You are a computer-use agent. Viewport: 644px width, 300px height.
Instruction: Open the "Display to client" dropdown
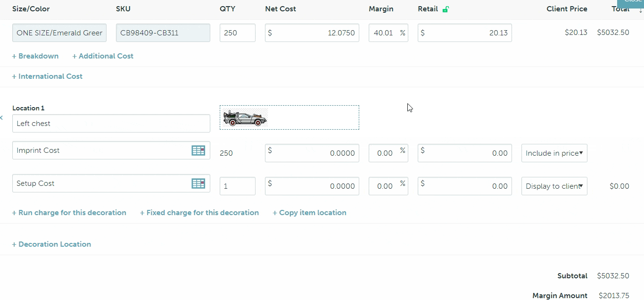554,186
